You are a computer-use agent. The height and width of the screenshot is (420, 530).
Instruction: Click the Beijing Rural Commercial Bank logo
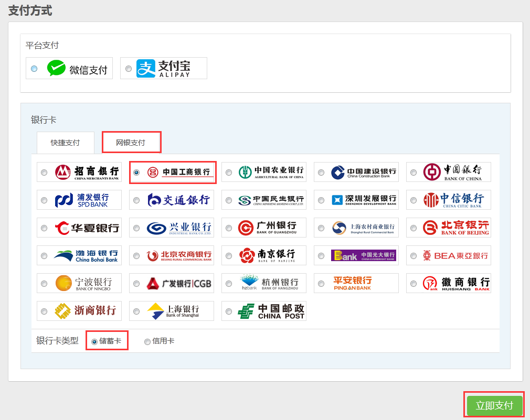click(x=179, y=256)
